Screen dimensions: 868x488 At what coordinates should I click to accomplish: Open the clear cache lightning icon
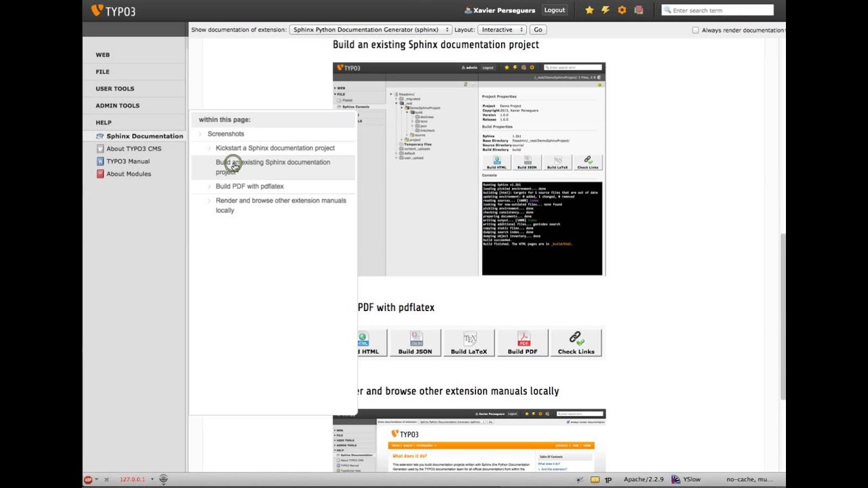606,10
